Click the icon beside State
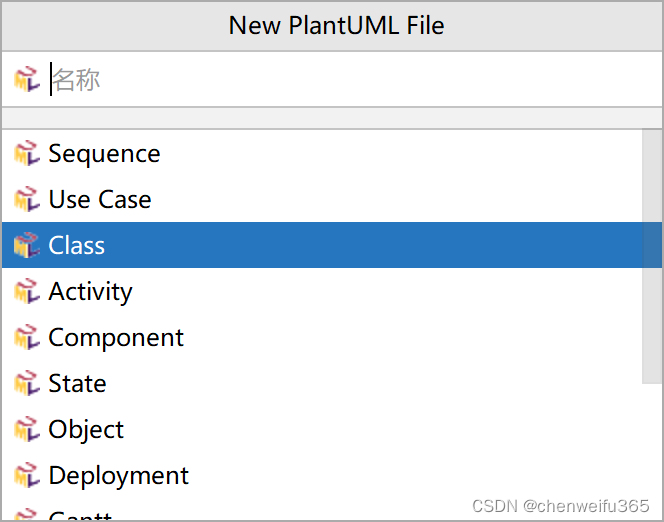The image size is (664, 522). (27, 383)
